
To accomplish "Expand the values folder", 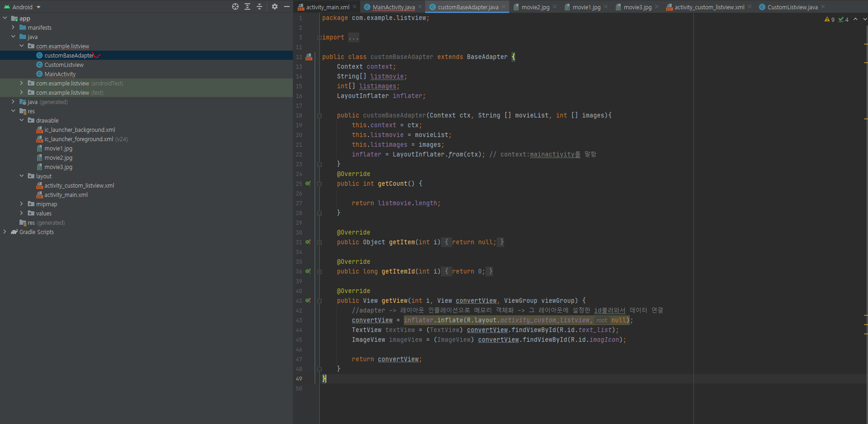I will point(21,213).
